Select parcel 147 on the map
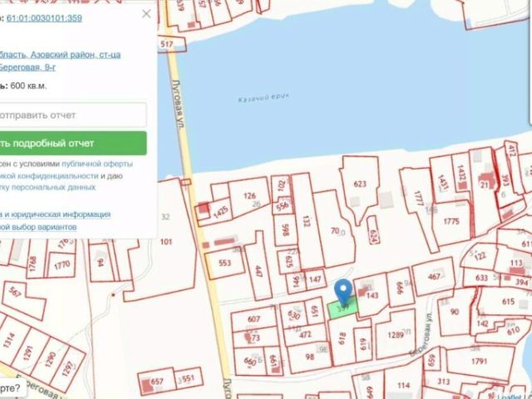This screenshot has width=532, height=399. click(x=315, y=279)
